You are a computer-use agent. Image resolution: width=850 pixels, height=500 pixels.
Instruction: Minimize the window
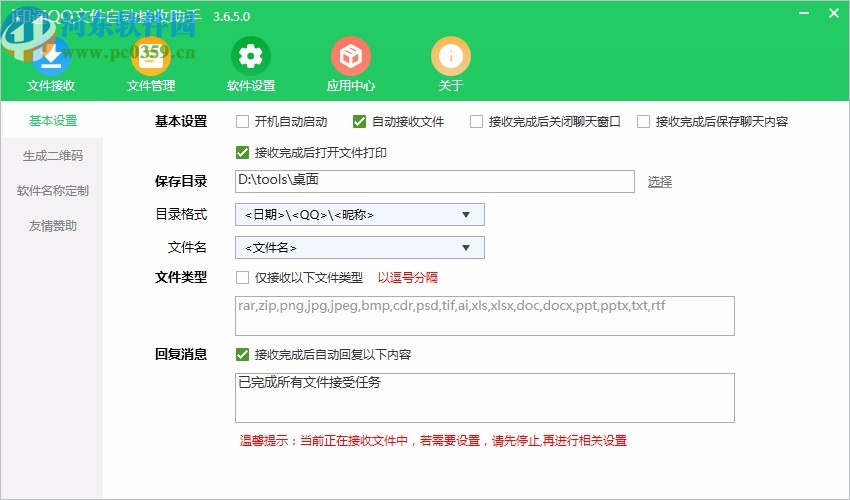(x=804, y=13)
